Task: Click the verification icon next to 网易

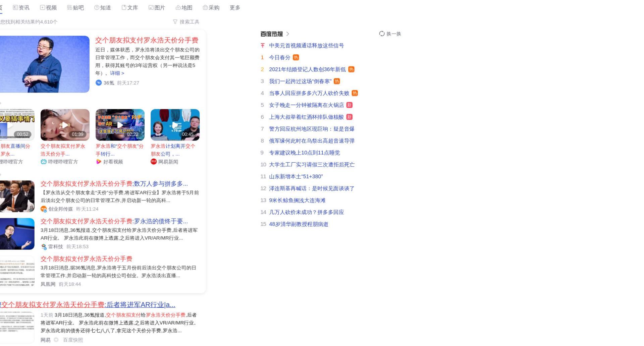Action: pos(56,340)
